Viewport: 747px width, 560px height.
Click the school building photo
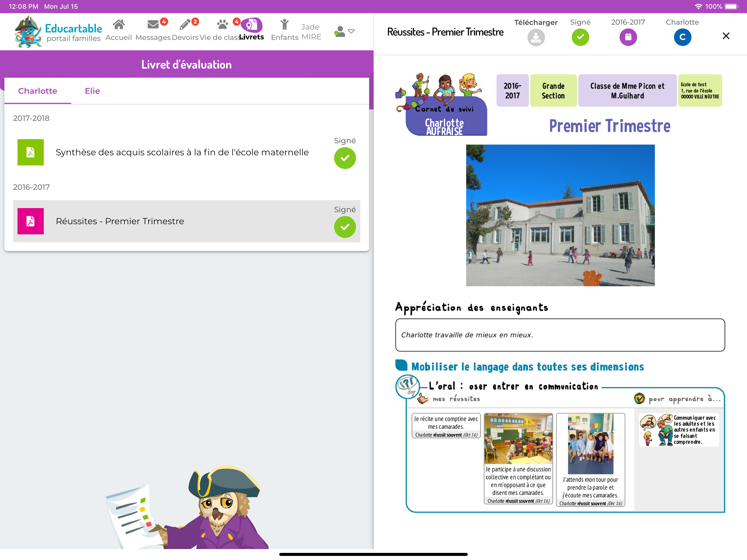point(560,215)
